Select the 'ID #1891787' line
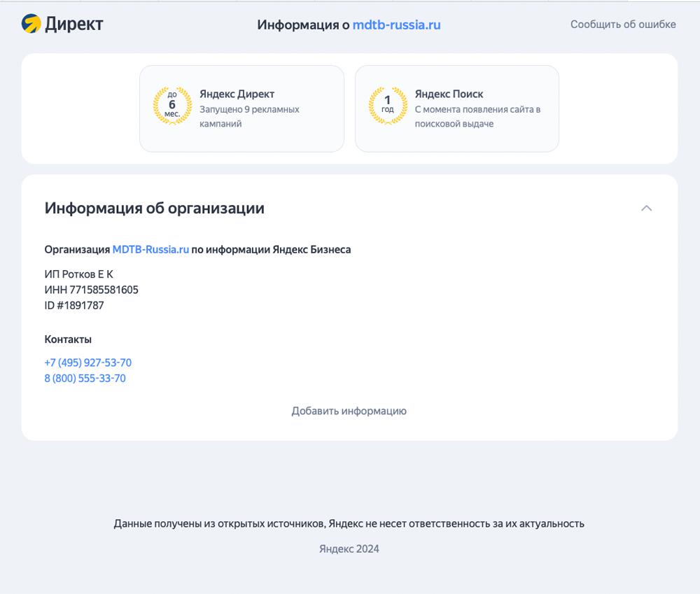 click(x=73, y=305)
